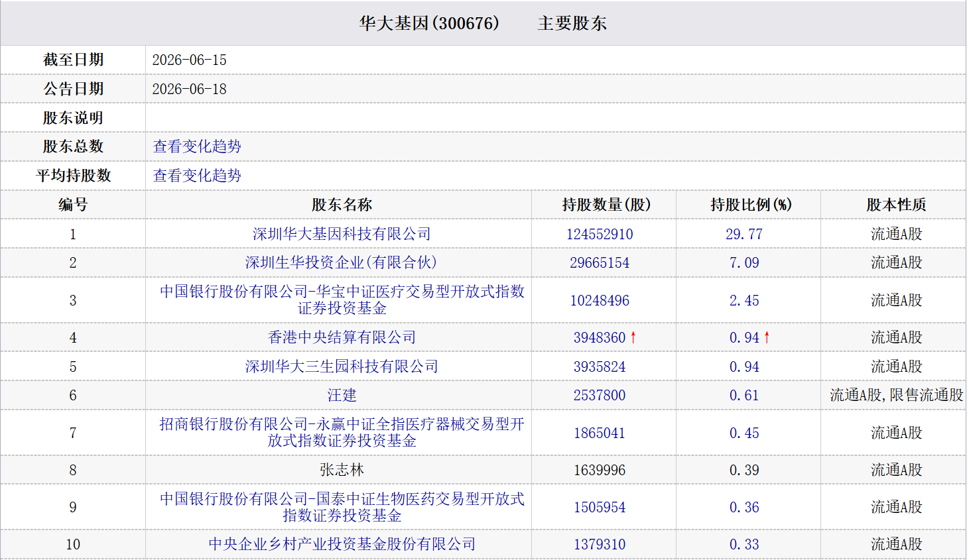Viewport: 969px width, 560px height.
Task: Select the 股东总数 label
Action: [x=73, y=146]
